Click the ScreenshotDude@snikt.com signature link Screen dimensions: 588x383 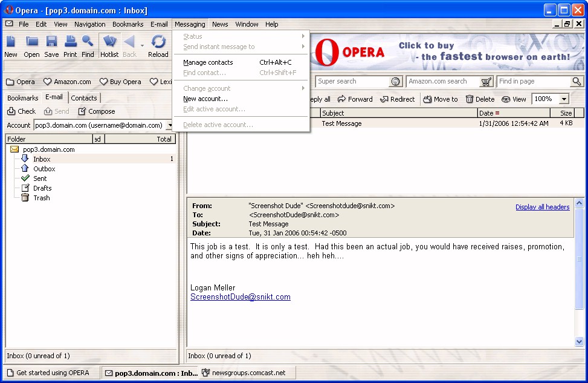pyautogui.click(x=241, y=297)
